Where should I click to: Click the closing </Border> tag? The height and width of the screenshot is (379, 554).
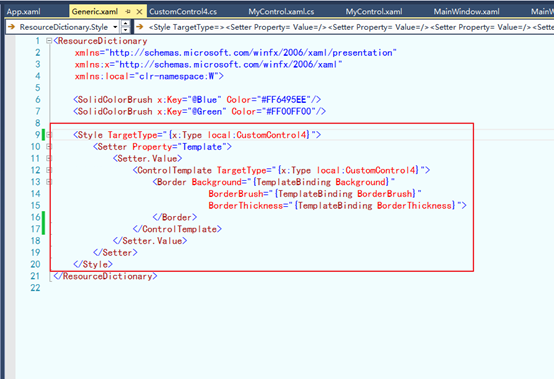pyautogui.click(x=175, y=217)
